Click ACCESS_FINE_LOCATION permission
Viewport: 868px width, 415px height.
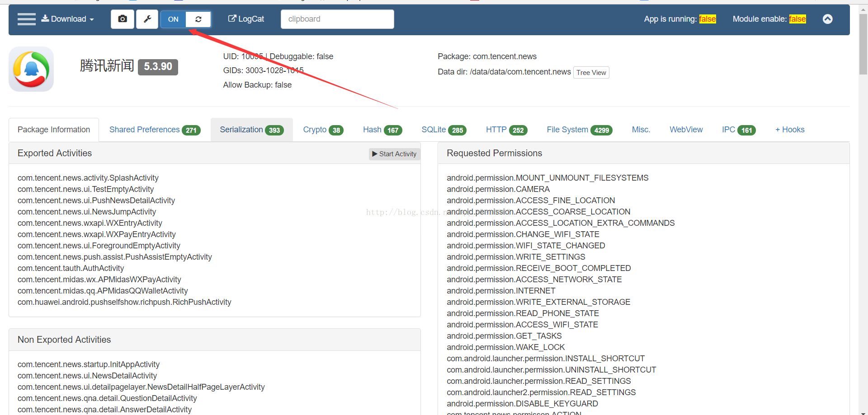pyautogui.click(x=531, y=201)
